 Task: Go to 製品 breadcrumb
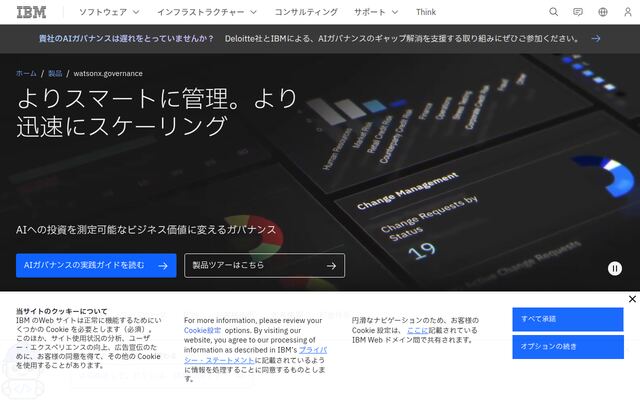(55, 73)
